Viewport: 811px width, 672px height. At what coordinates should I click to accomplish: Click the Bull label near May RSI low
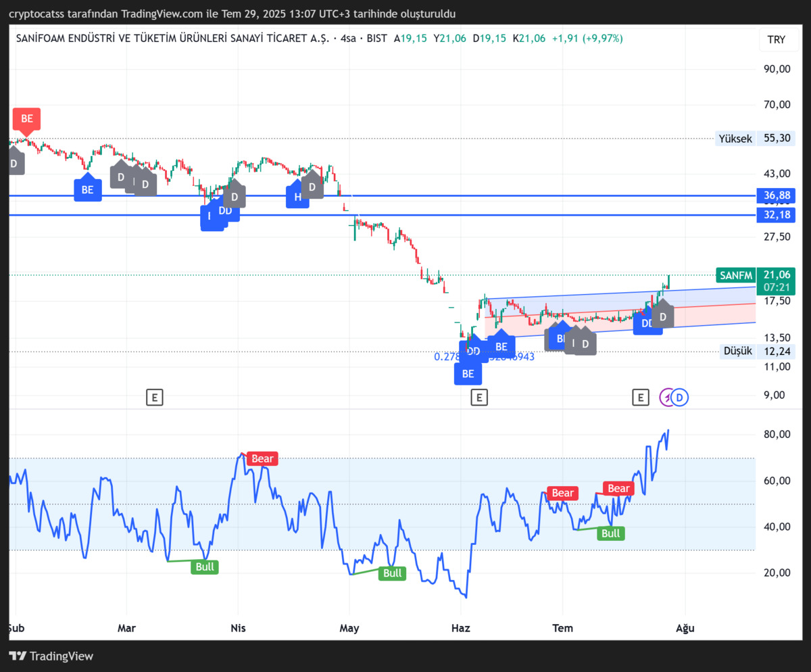pos(392,573)
